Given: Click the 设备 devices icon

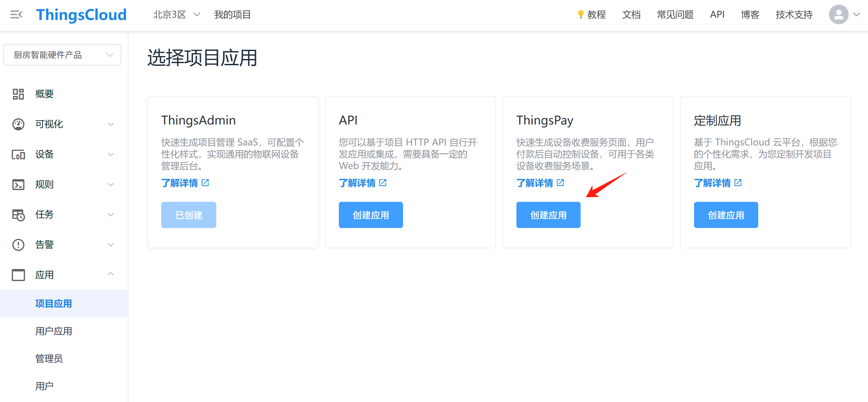Looking at the screenshot, I should 18,154.
